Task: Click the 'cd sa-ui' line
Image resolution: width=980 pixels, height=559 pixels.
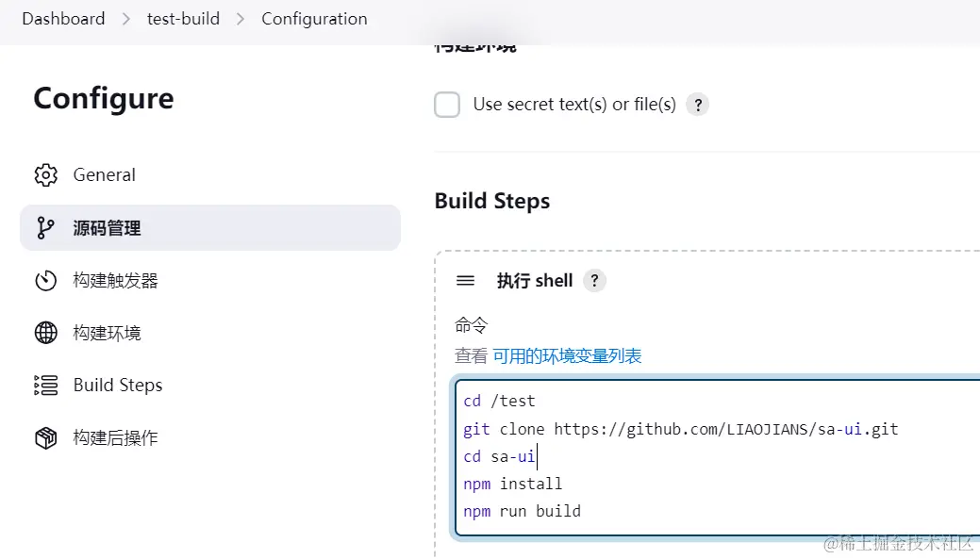Action: pyautogui.click(x=499, y=456)
